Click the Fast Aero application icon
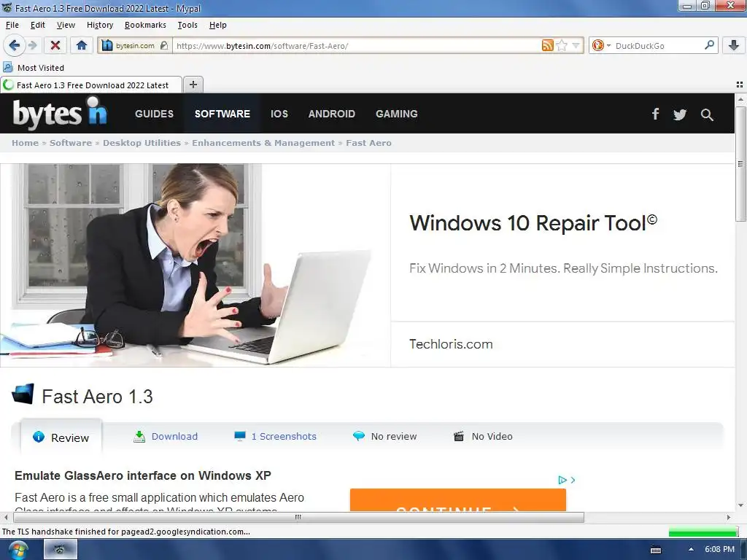Screen dimensions: 747x560 tap(23, 394)
